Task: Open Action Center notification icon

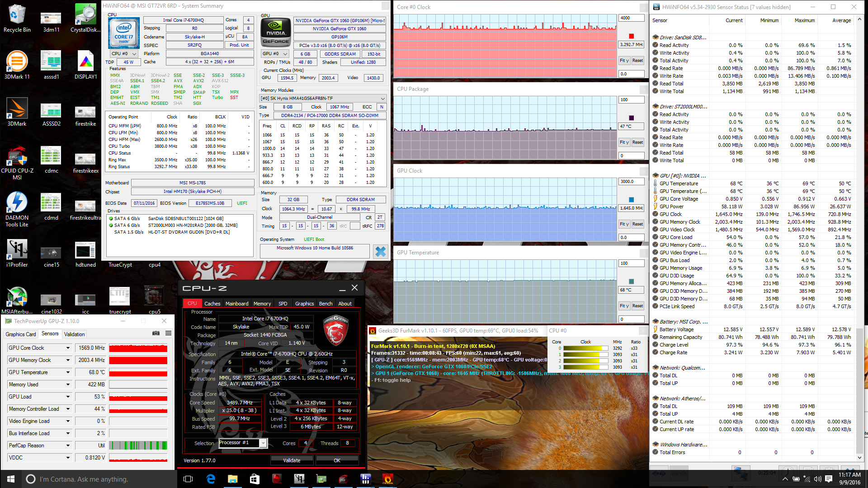Action: [x=829, y=479]
